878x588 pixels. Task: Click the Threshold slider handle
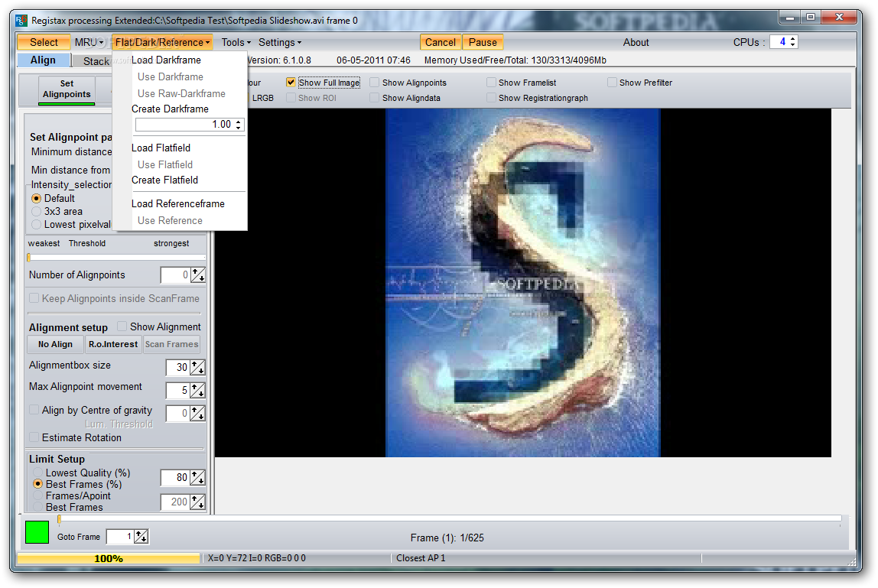tap(28, 258)
